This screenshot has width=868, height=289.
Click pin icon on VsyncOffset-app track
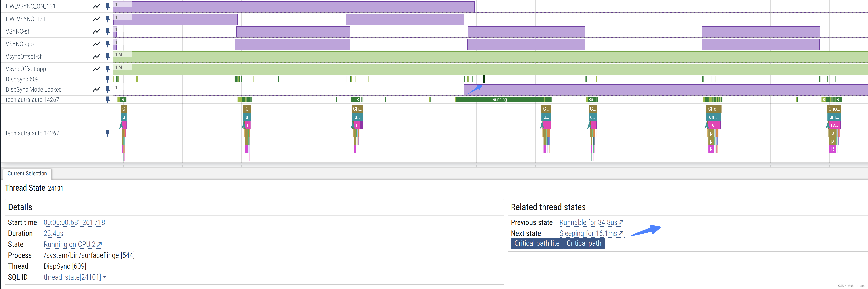107,69
